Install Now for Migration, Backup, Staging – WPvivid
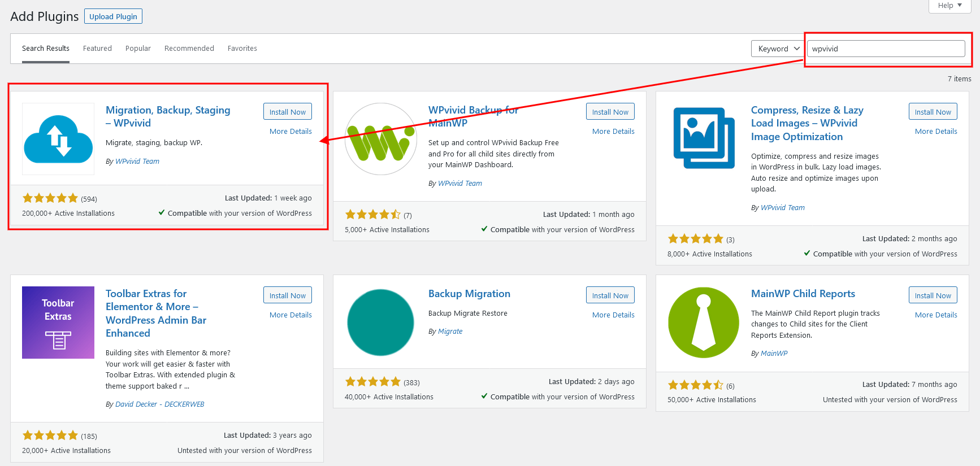Image resolution: width=980 pixels, height=466 pixels. [x=288, y=112]
